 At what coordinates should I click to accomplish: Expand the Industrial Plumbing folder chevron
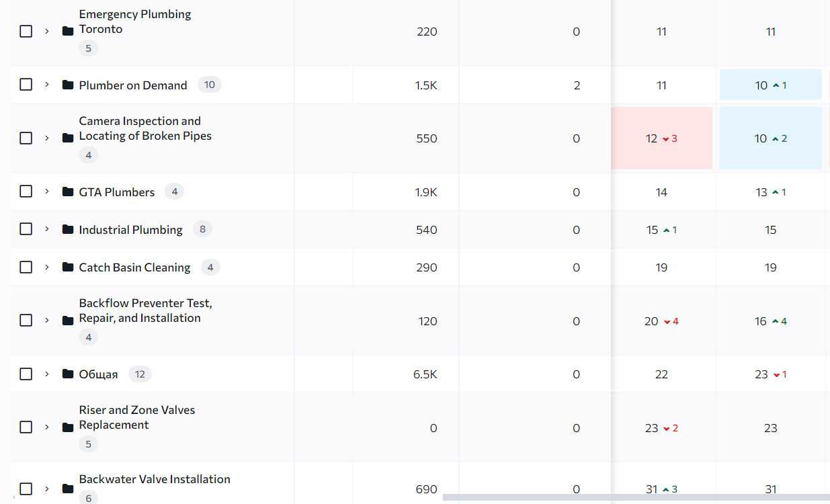pyautogui.click(x=46, y=229)
